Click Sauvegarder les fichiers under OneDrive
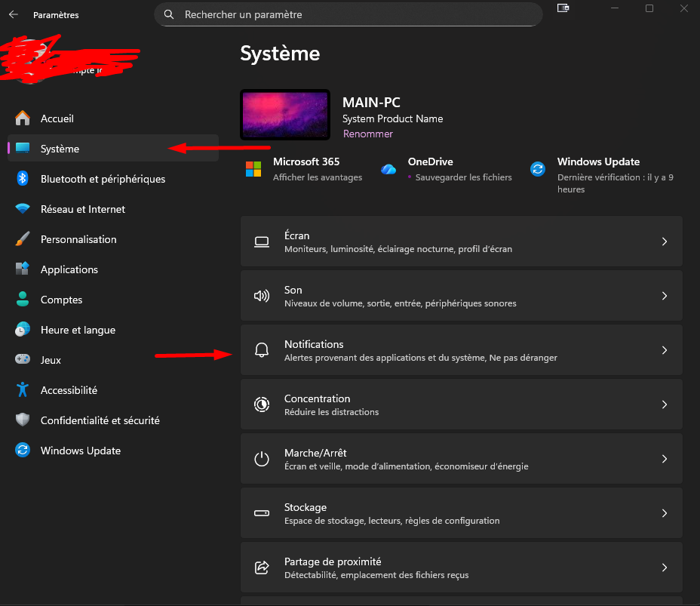Screen dimensions: 700x606 point(463,177)
